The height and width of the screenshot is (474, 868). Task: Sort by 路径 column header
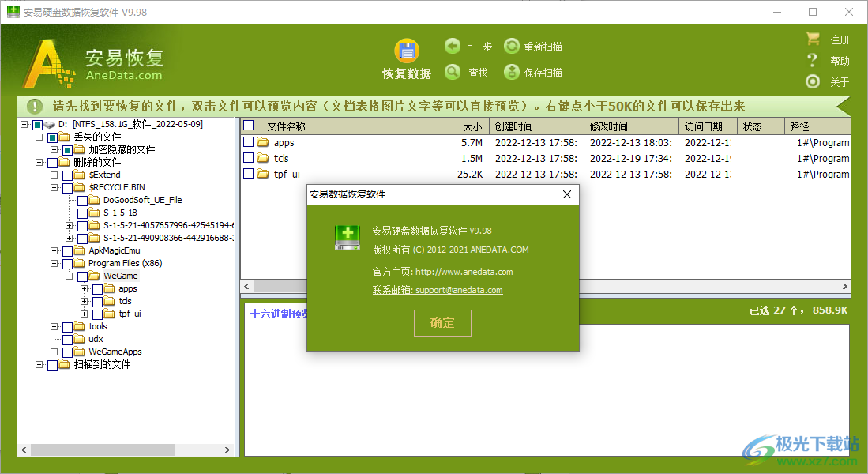(x=817, y=126)
